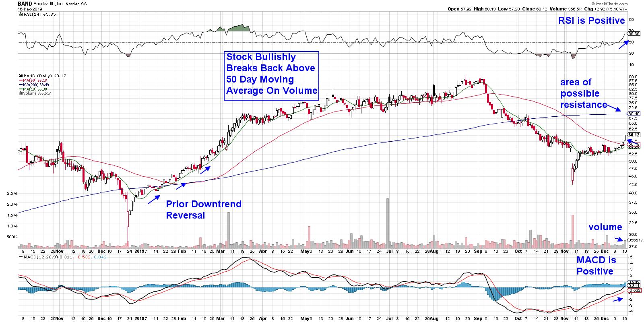Click the 500K label on the volume axis

tap(12, 237)
